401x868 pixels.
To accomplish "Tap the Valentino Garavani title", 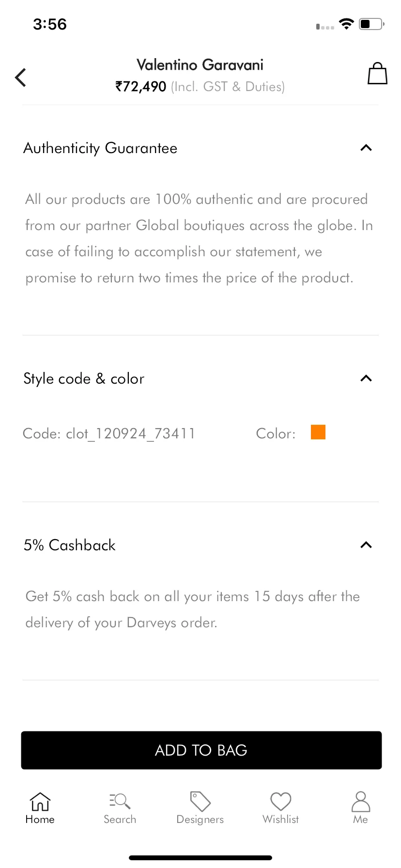I will tap(200, 65).
